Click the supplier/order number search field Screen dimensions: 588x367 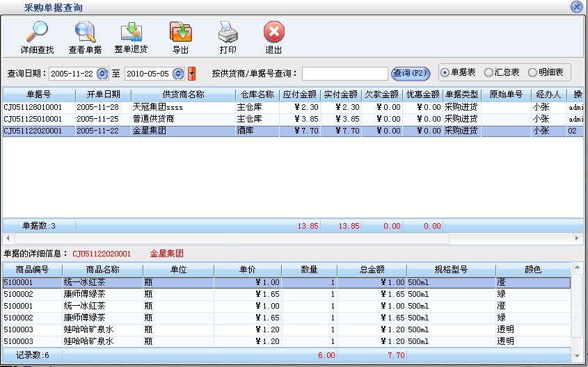click(344, 74)
